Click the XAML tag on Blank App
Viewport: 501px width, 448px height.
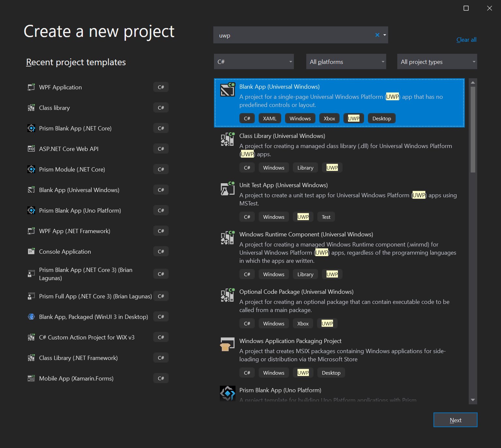tap(270, 118)
